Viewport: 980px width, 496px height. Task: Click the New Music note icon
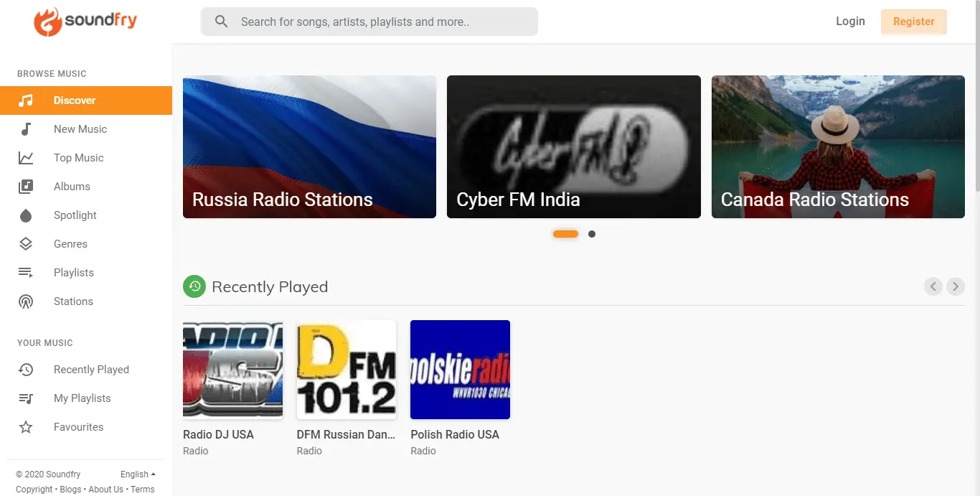tap(26, 129)
